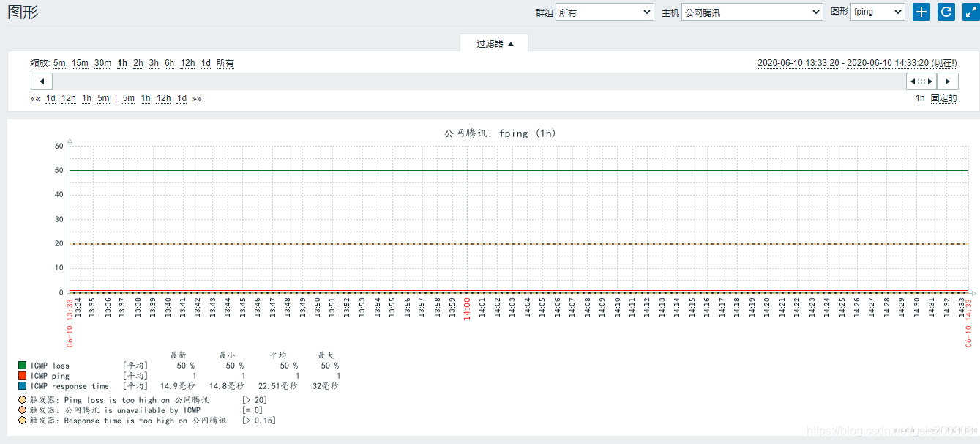Click the green 50% loss line
The height and width of the screenshot is (444, 980).
click(518, 170)
